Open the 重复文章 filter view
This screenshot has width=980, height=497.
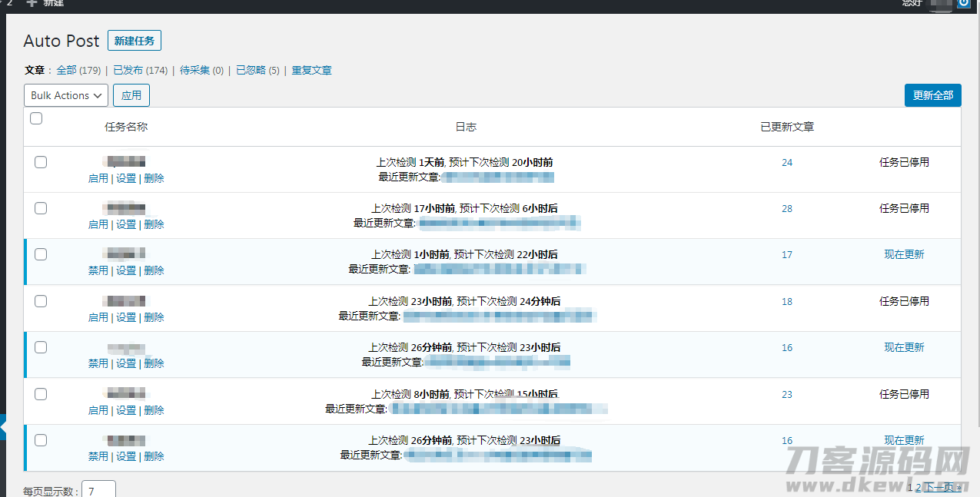tap(310, 70)
